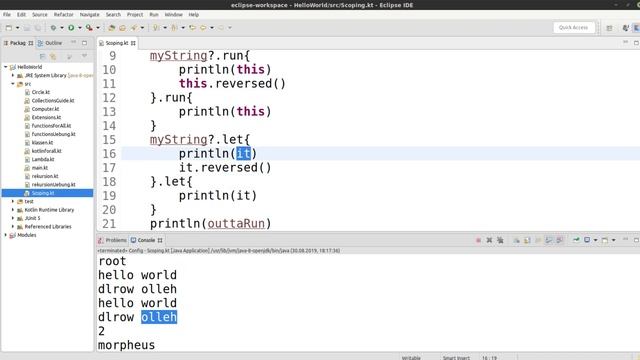640x360 pixels.
Task: Click the Previous Annotation toolbar icon
Action: (x=174, y=28)
